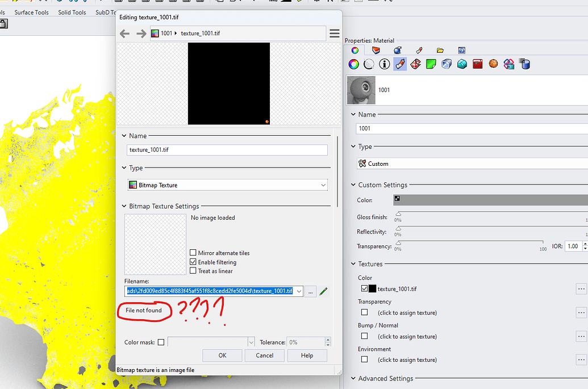Click the 1001 material thumbnail preview

361,89
